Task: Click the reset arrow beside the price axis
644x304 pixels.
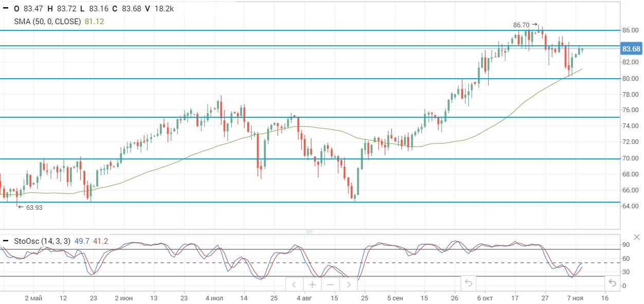Action: tap(611, 282)
